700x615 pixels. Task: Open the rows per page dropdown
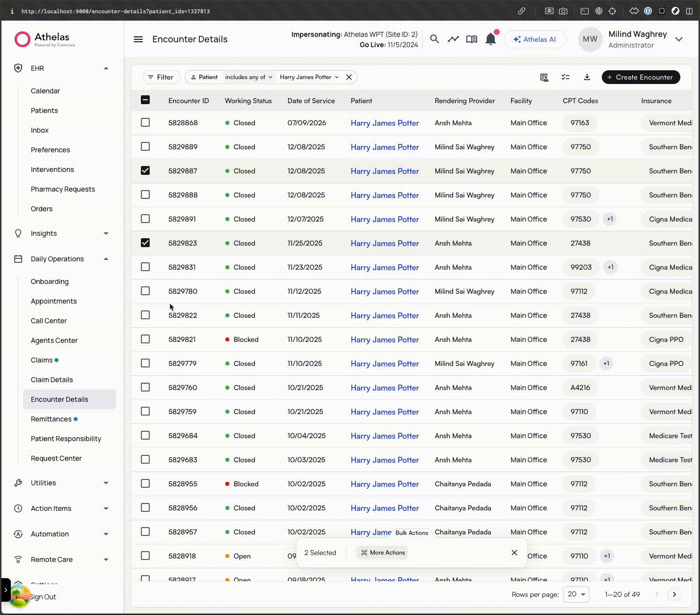pos(576,594)
